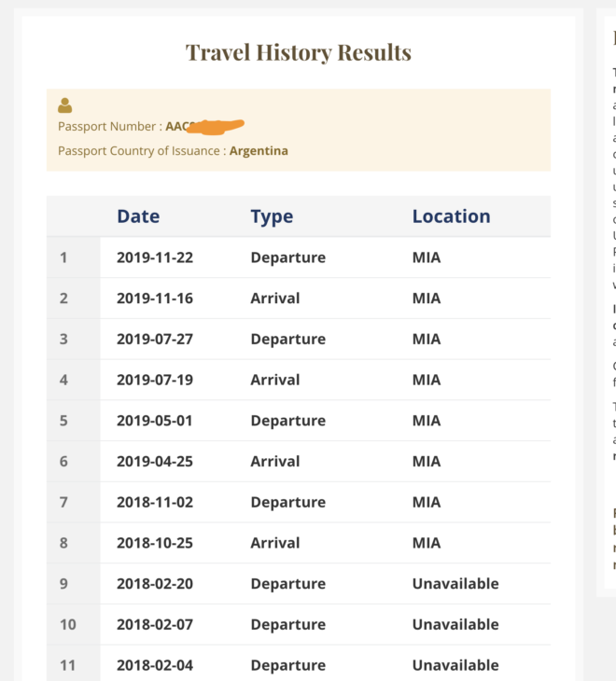This screenshot has height=681, width=616.
Task: Click the Type column header
Action: pyautogui.click(x=272, y=216)
